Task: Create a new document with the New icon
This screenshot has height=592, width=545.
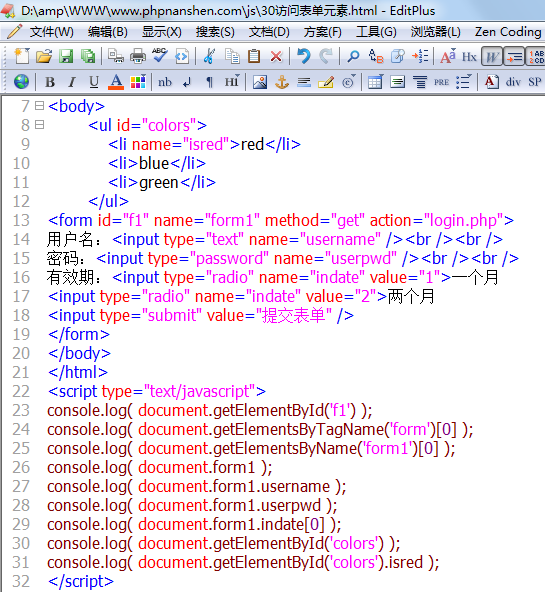Action: coord(22,57)
